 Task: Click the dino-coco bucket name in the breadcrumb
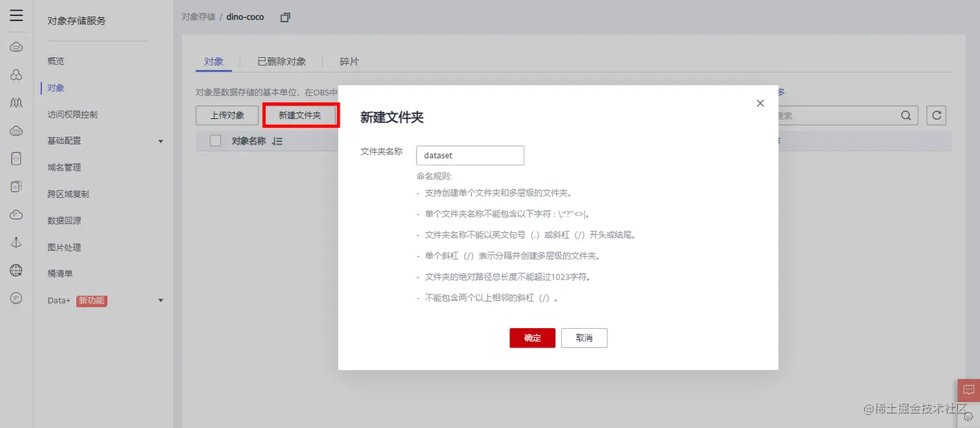coord(245,17)
